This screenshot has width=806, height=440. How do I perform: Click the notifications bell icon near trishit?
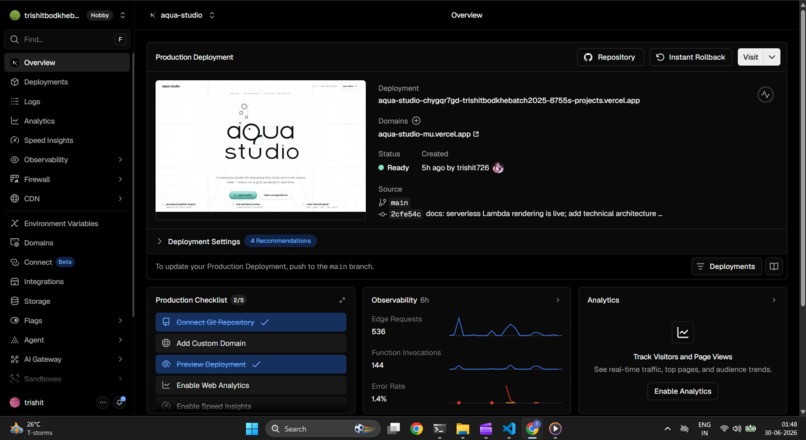[120, 402]
